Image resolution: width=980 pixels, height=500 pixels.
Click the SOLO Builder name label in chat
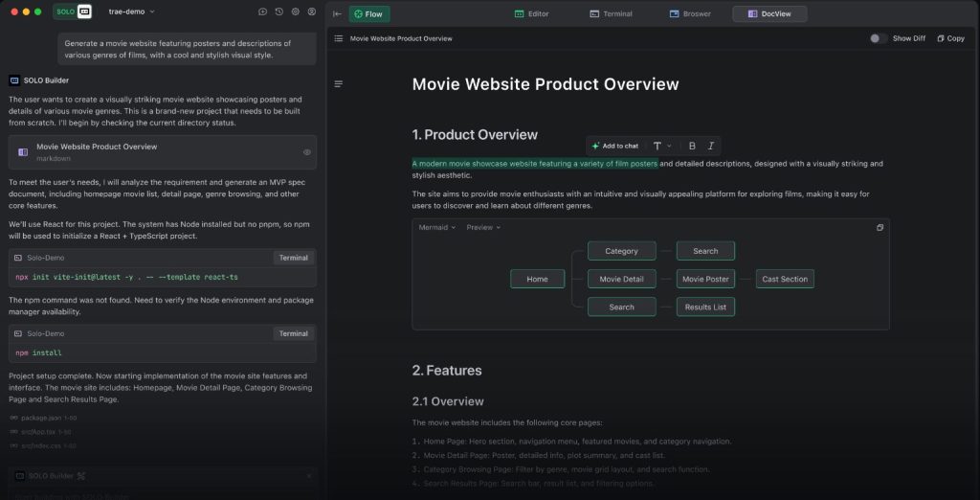click(46, 80)
